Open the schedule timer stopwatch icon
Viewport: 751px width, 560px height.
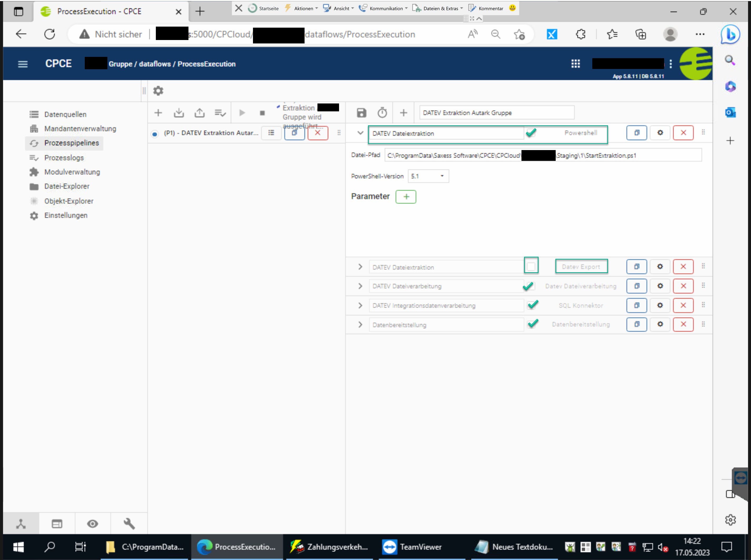382,112
